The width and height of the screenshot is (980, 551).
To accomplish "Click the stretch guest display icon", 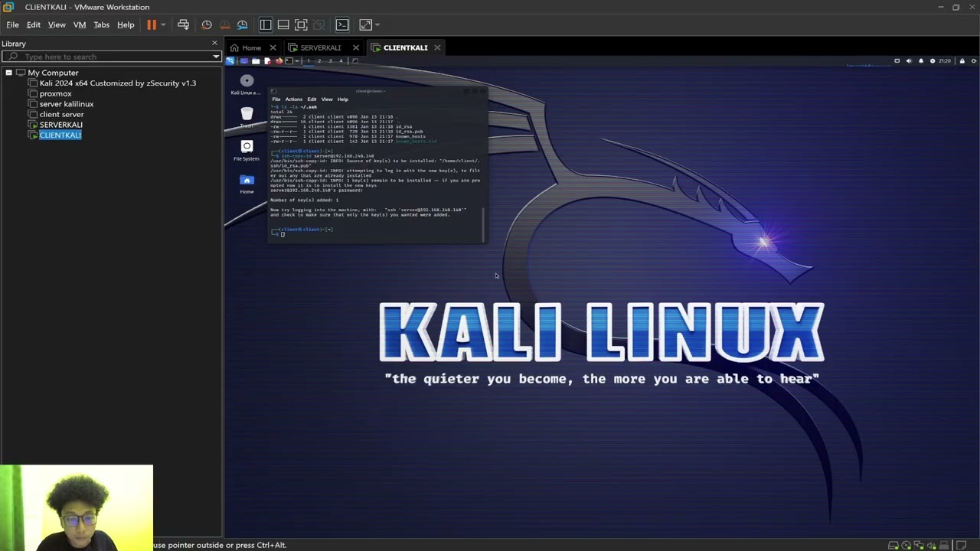I will pyautogui.click(x=365, y=24).
